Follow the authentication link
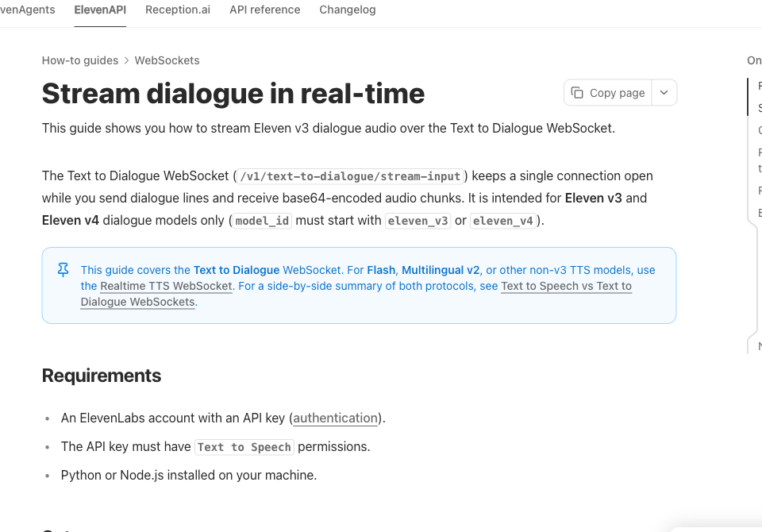 [335, 418]
